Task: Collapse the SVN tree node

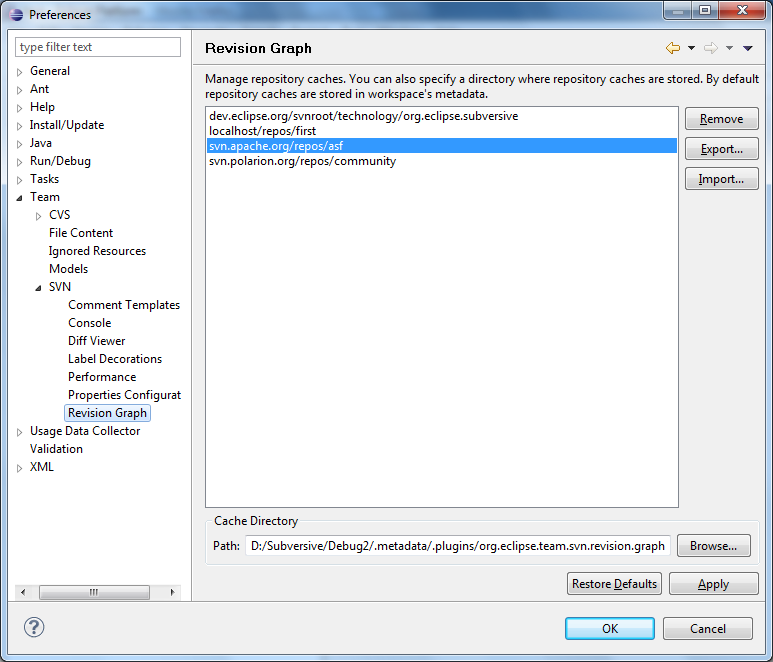Action: (38, 288)
